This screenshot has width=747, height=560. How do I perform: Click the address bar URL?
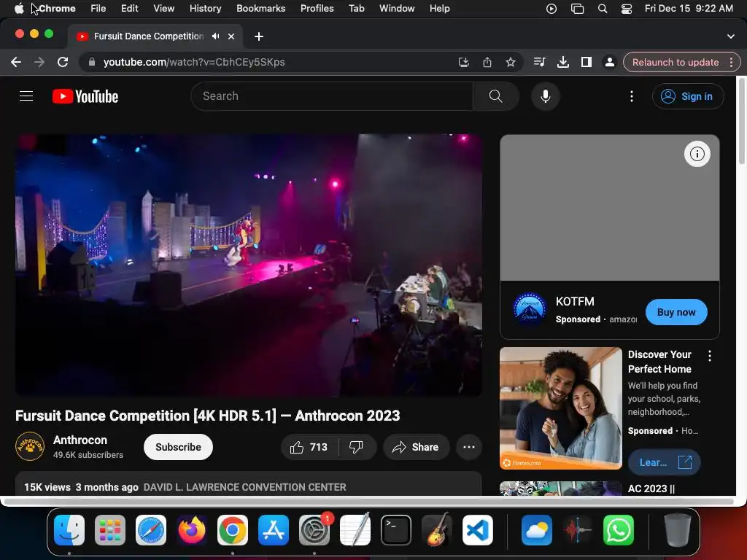pyautogui.click(x=194, y=62)
